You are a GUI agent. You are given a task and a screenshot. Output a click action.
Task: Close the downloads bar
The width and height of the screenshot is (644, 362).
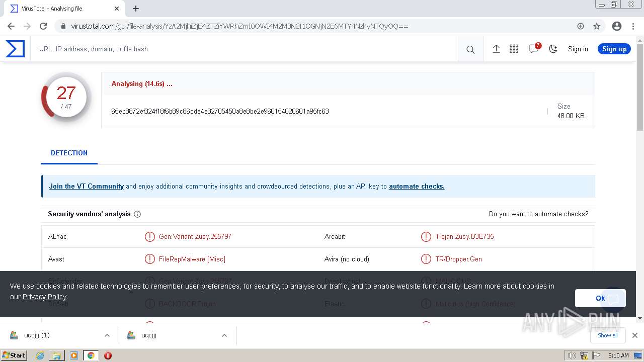coord(635,335)
